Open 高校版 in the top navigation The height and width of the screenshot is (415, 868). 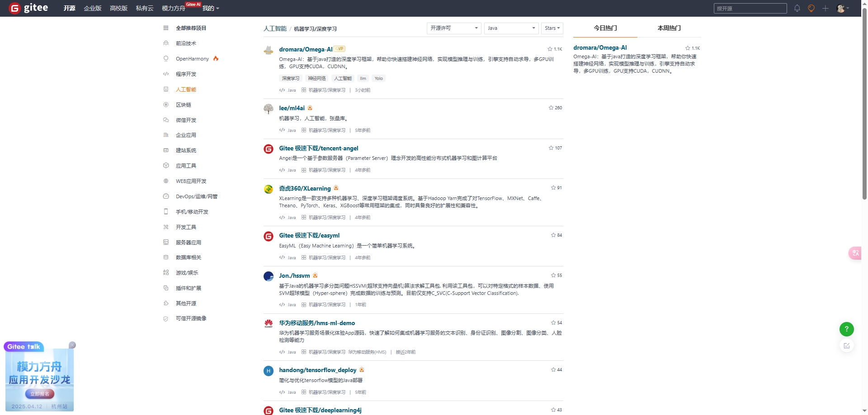[x=118, y=8]
